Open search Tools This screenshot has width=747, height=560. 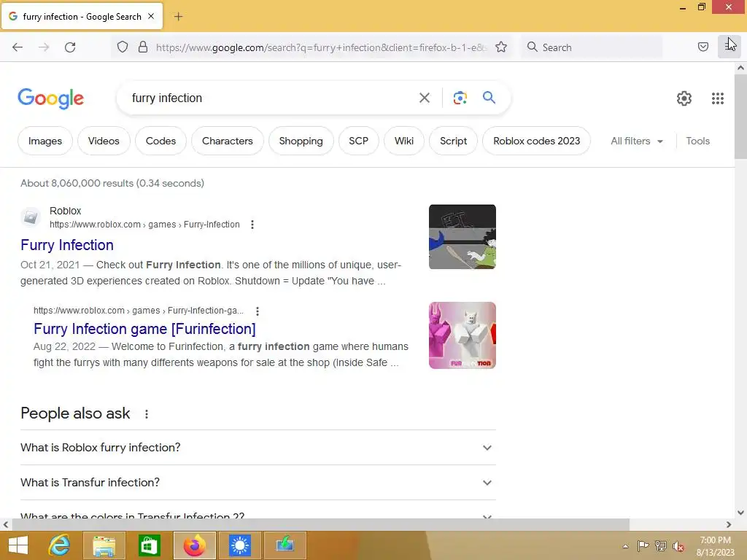click(x=697, y=141)
